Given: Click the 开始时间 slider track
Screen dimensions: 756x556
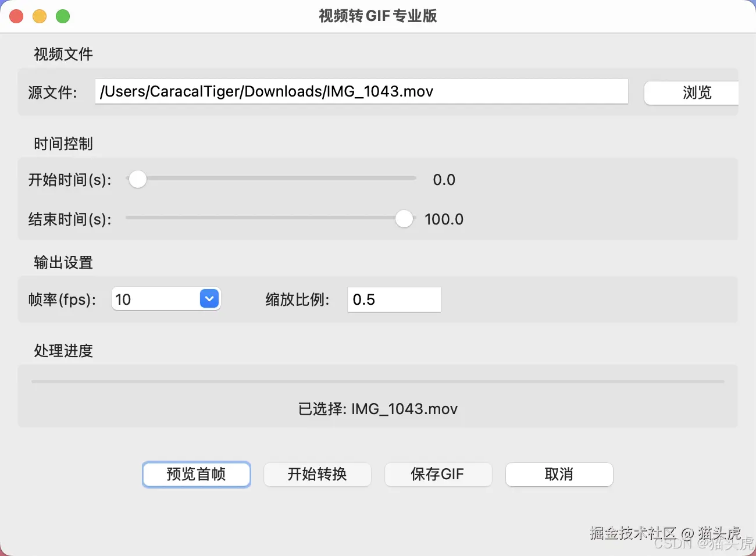Looking at the screenshot, I should (x=273, y=178).
